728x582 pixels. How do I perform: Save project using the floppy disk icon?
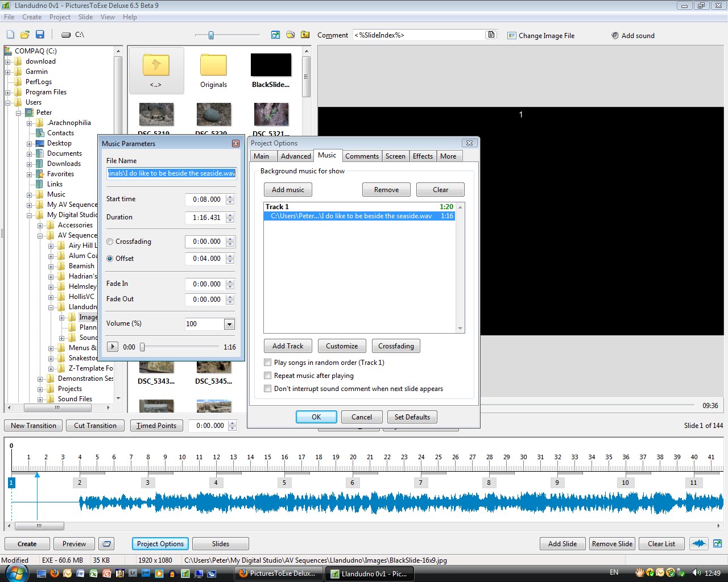pos(40,35)
